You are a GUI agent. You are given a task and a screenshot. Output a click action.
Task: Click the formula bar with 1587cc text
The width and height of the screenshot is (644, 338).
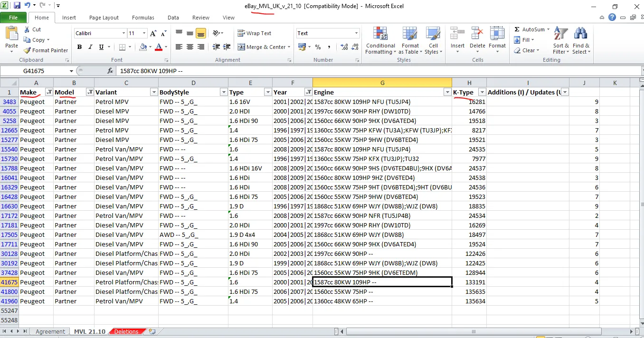click(379, 71)
